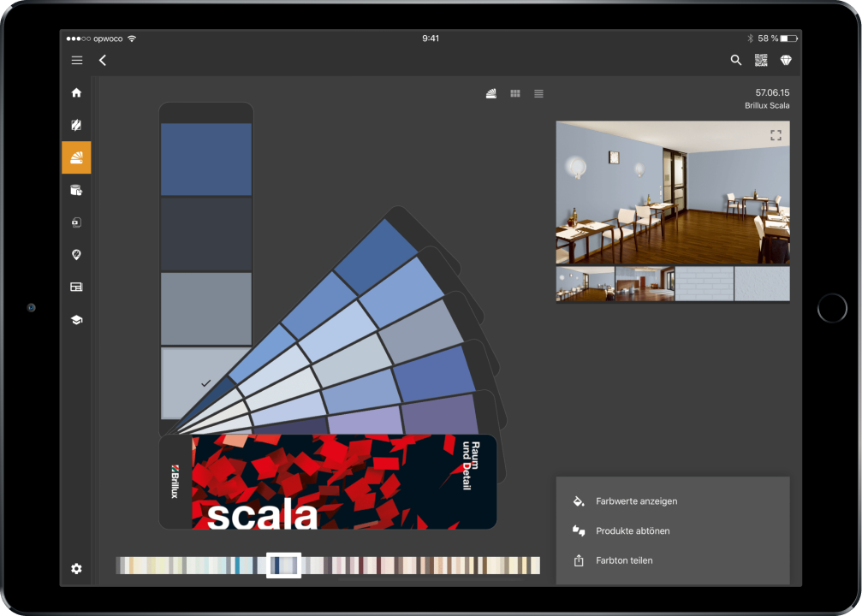Tap the bucket icon beside Farbwerte anzeigen

pyautogui.click(x=579, y=501)
